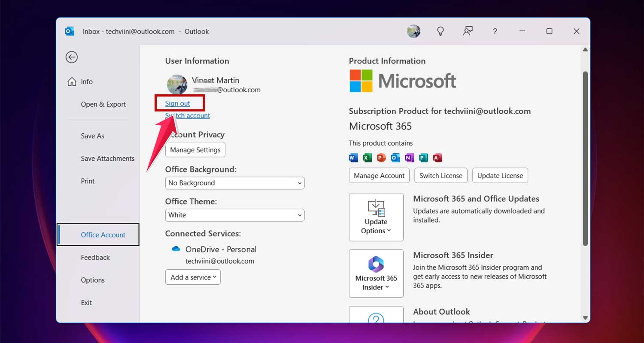The height and width of the screenshot is (343, 644).
Task: Switch to the Feedback section
Action: coord(95,257)
